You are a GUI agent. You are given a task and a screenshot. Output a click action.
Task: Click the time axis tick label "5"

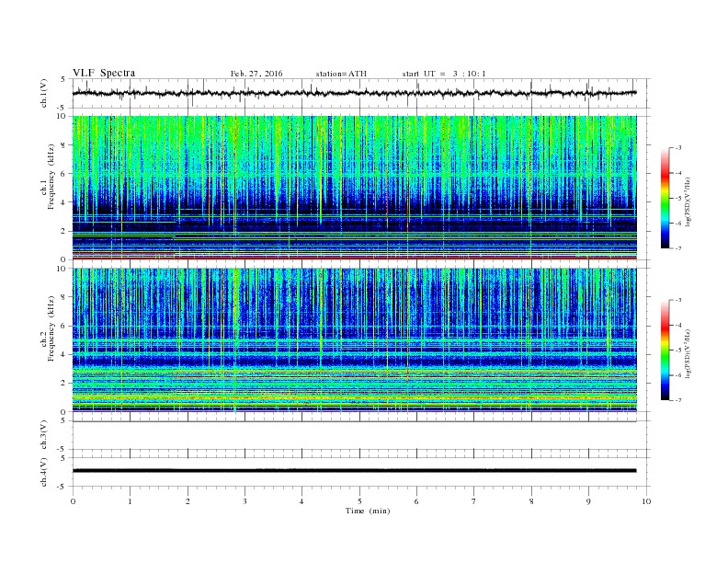(359, 501)
